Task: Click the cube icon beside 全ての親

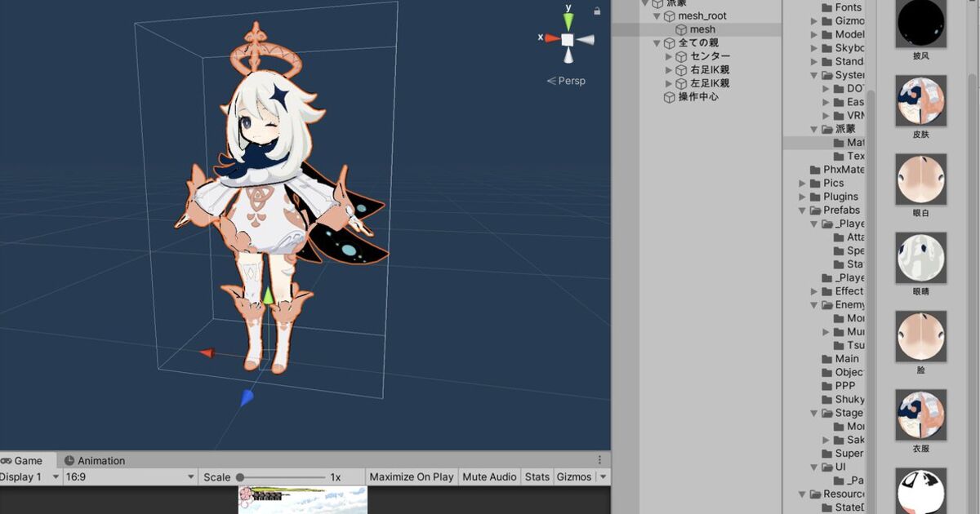Action: pyautogui.click(x=669, y=42)
